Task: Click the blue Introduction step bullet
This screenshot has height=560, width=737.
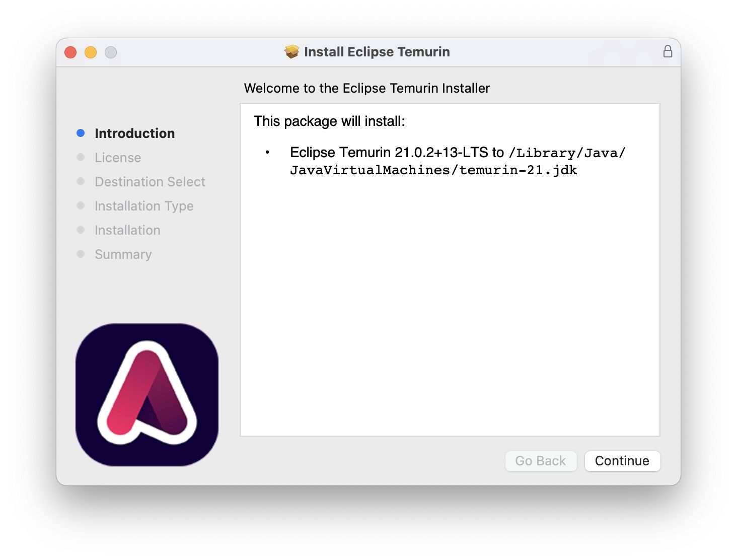Action: point(81,133)
